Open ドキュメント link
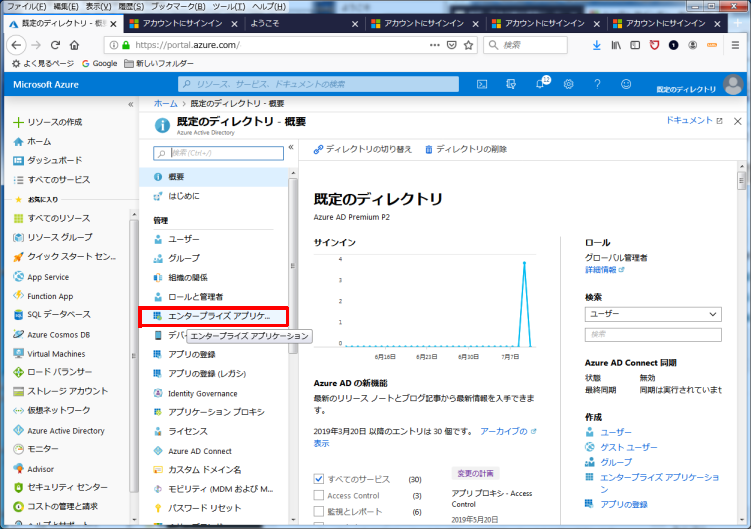Image resolution: width=751 pixels, height=529 pixels. pyautogui.click(x=694, y=120)
